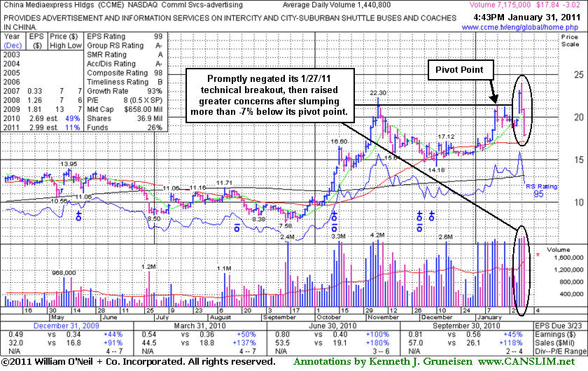Viewport: 588px width, 371px height.
Task: Click the blue 49% growth figure
Action: tap(73, 118)
